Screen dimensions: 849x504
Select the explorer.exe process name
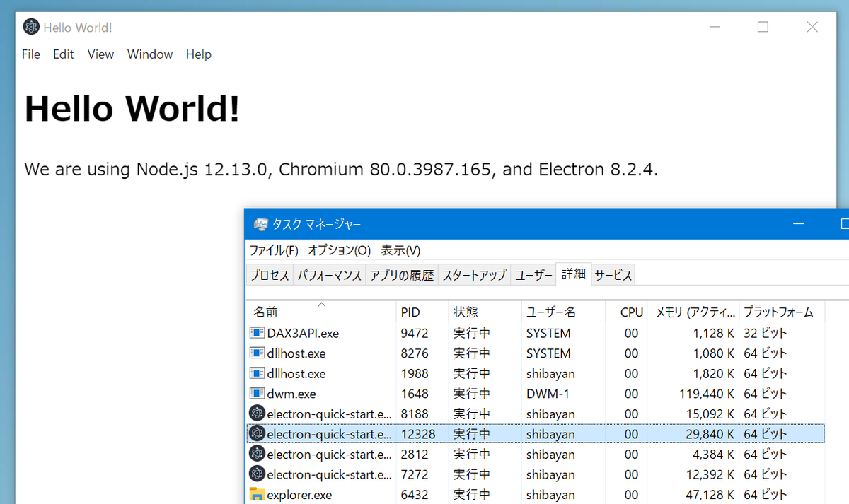point(299,495)
